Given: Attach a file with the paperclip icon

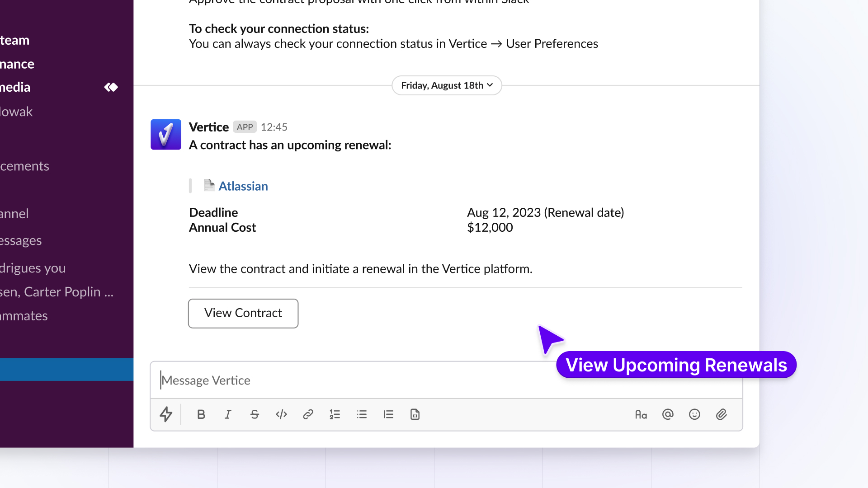Looking at the screenshot, I should [x=722, y=414].
